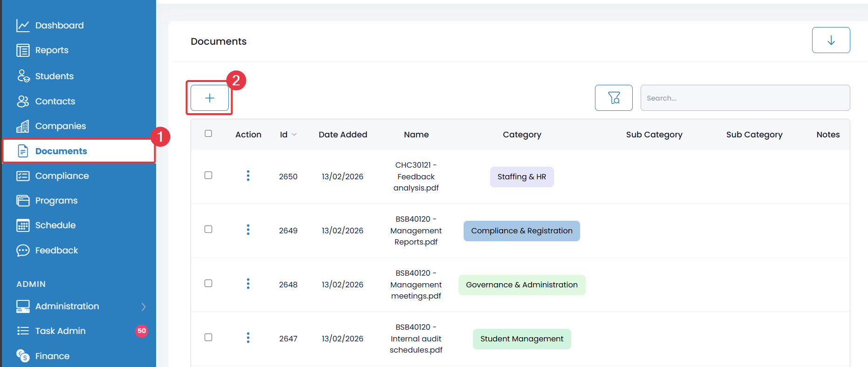The height and width of the screenshot is (367, 868).
Task: Open the filter icon button
Action: [614, 98]
